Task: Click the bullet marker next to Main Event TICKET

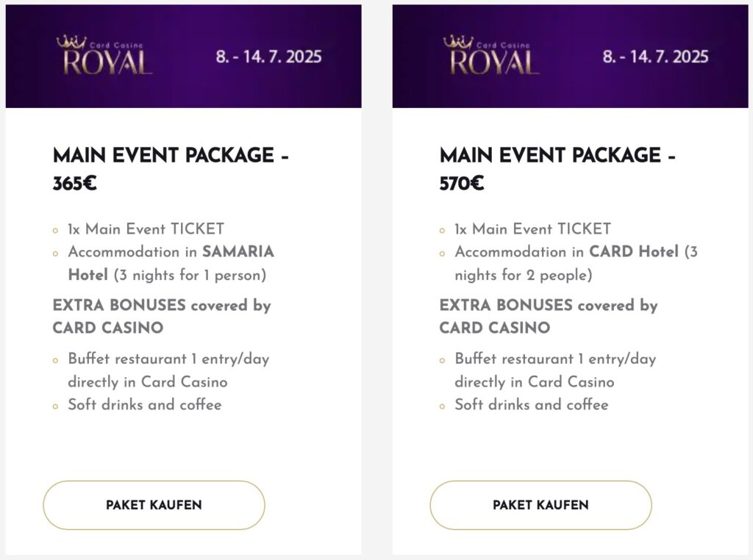Action: coord(55,229)
